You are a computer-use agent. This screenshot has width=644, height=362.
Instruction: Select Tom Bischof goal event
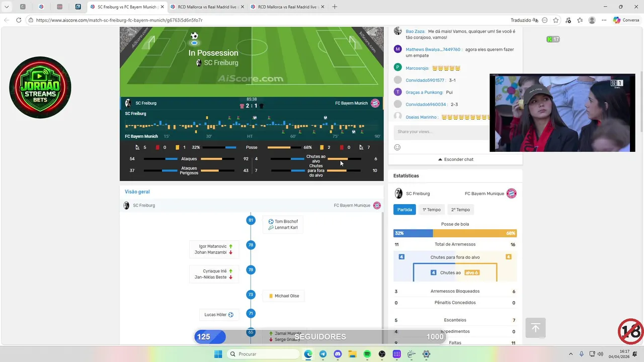(x=283, y=222)
